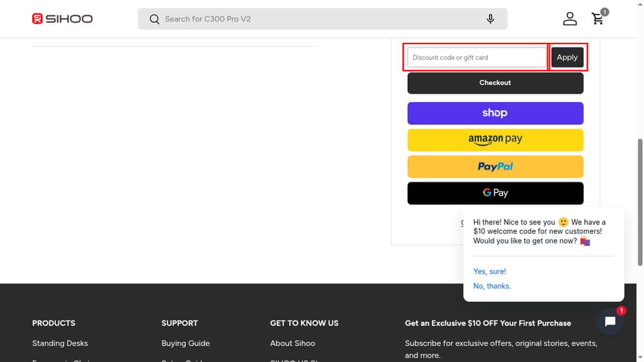Open the chat bubble widget

pyautogui.click(x=610, y=321)
